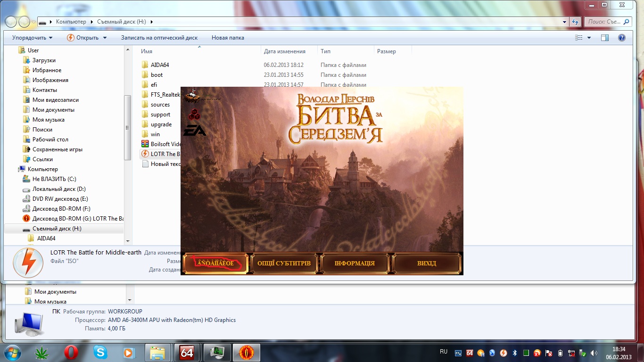Select Изображения in the sidebar
This screenshot has height=362, width=644.
(50, 80)
